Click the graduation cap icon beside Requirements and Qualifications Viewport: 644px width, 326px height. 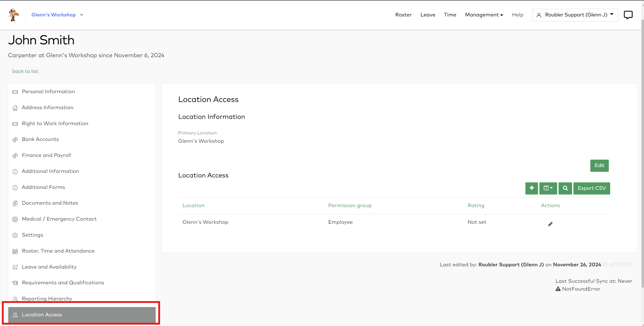point(15,283)
